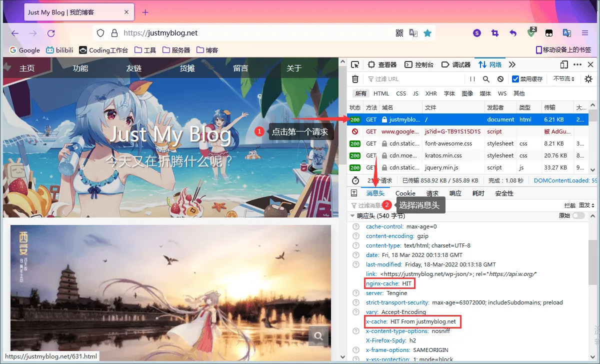This screenshot has width=600, height=364.
Task: Click the translate icon in address bar
Action: click(x=413, y=33)
